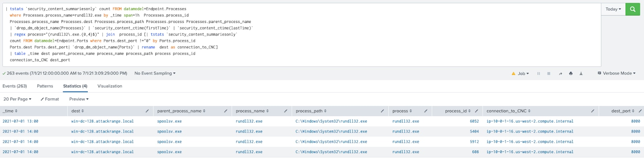644x158 pixels.
Task: Open Verbose Mode dropdown
Action: click(x=617, y=73)
